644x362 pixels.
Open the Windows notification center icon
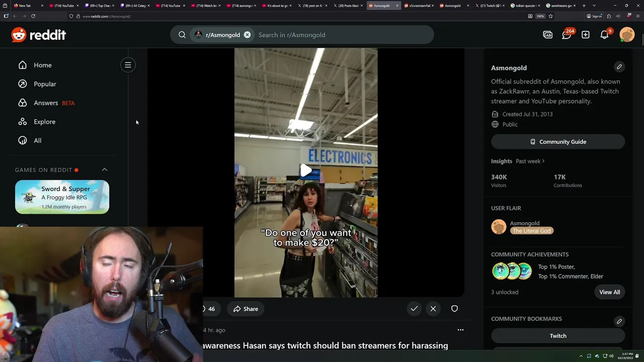coord(638,356)
